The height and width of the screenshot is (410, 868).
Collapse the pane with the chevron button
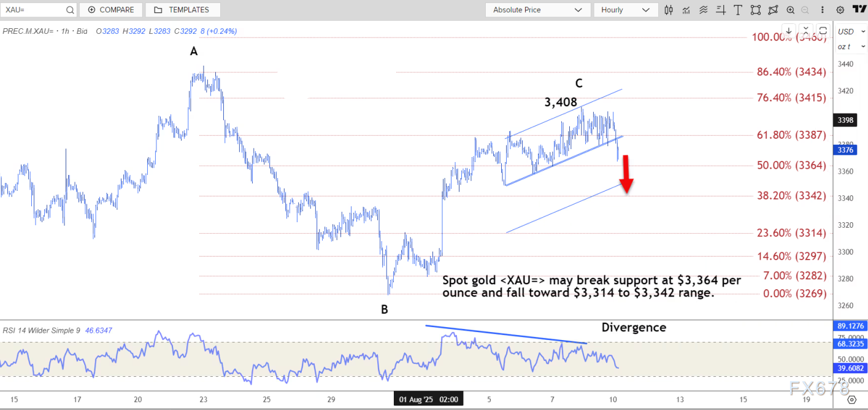tap(805, 30)
